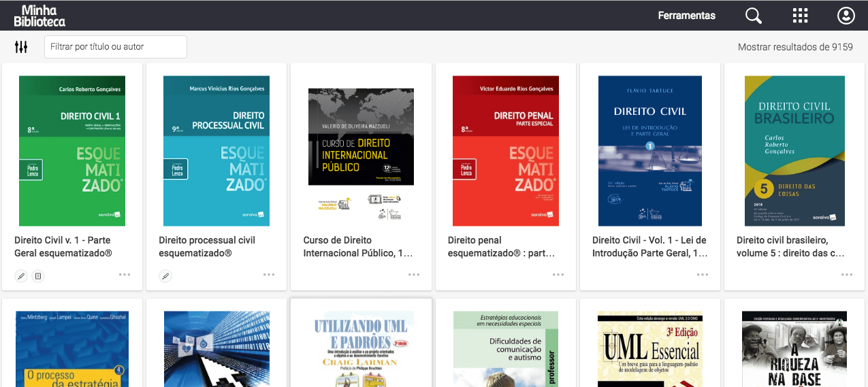This screenshot has height=387, width=868.
Task: Open Flávio Tartuce Direito Civil cover
Action: click(650, 151)
